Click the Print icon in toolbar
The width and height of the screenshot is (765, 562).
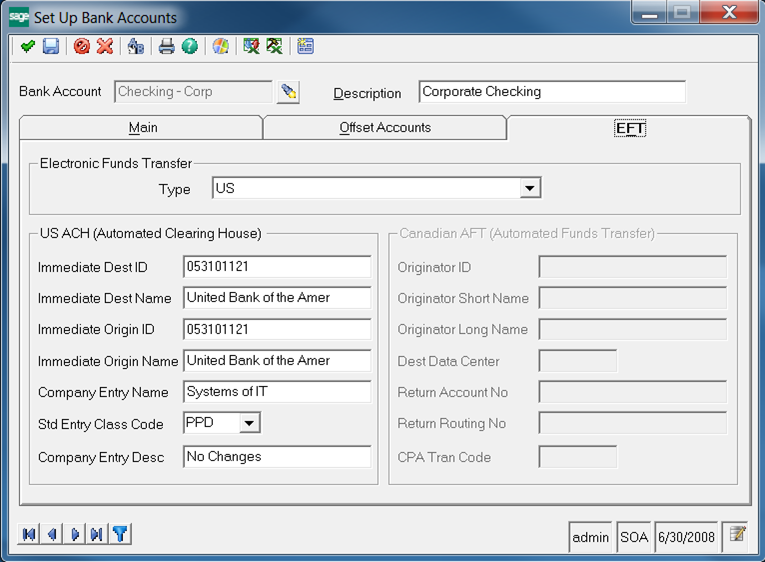[x=167, y=46]
